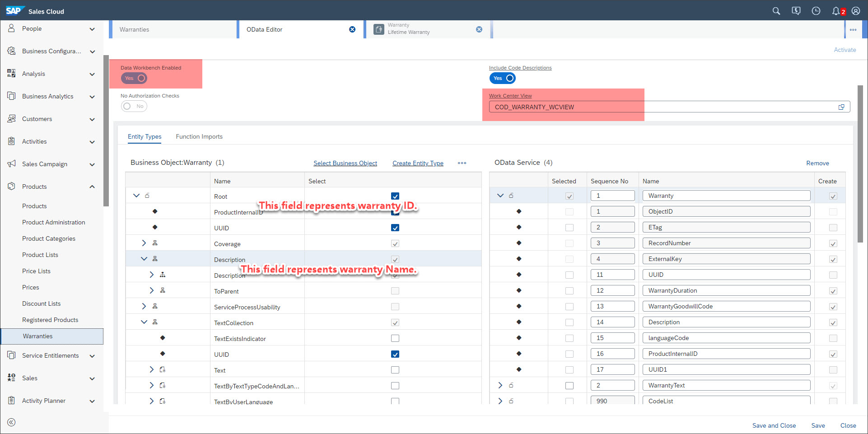This screenshot has height=434, width=868.
Task: Click the Customers sidebar icon
Action: point(11,119)
